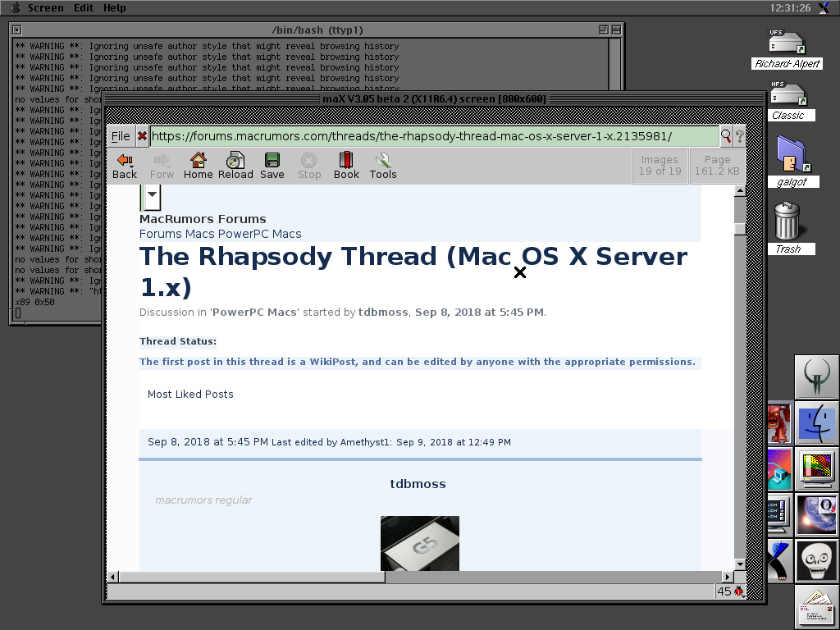Click the magnifier search icon by URL bar
The width and height of the screenshot is (840, 630).
pyautogui.click(x=726, y=136)
